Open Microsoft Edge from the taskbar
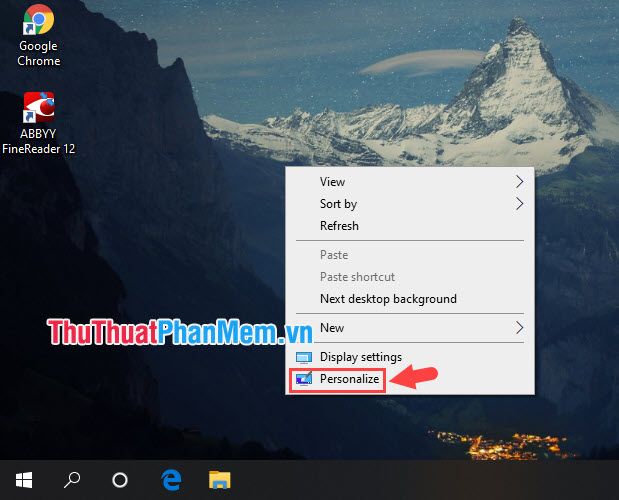The image size is (619, 500). [x=171, y=480]
